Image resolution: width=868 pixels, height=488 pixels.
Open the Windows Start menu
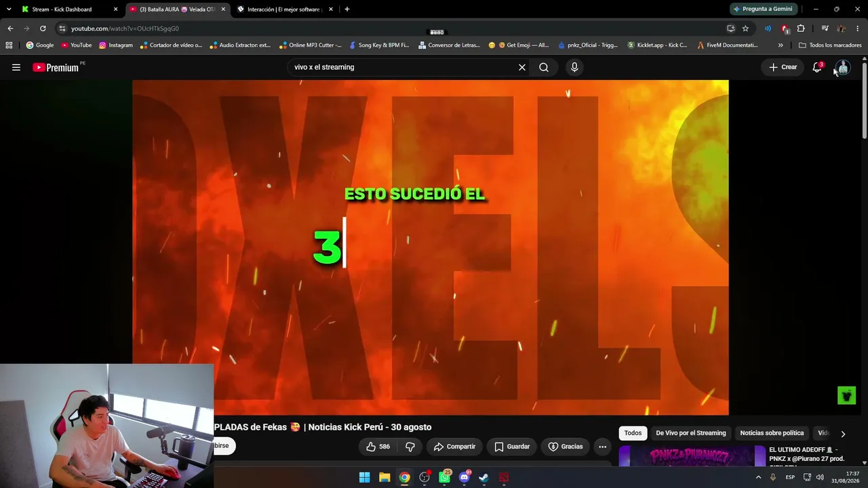pyautogui.click(x=364, y=477)
